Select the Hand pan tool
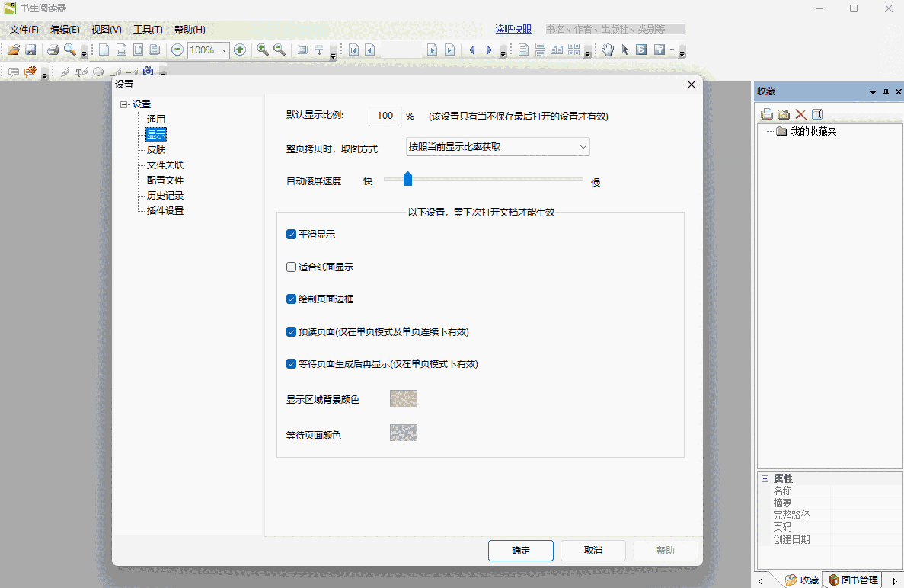This screenshot has height=588, width=904. [x=607, y=50]
